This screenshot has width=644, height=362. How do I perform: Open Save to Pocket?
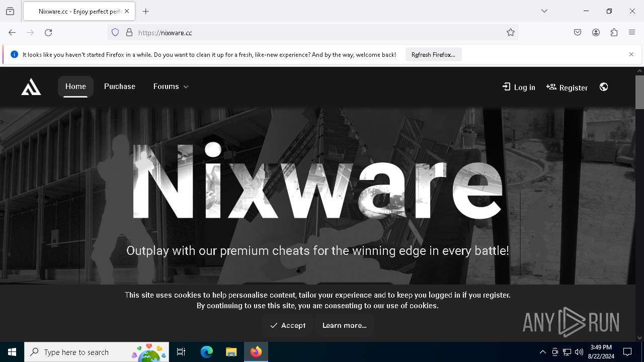click(578, 33)
